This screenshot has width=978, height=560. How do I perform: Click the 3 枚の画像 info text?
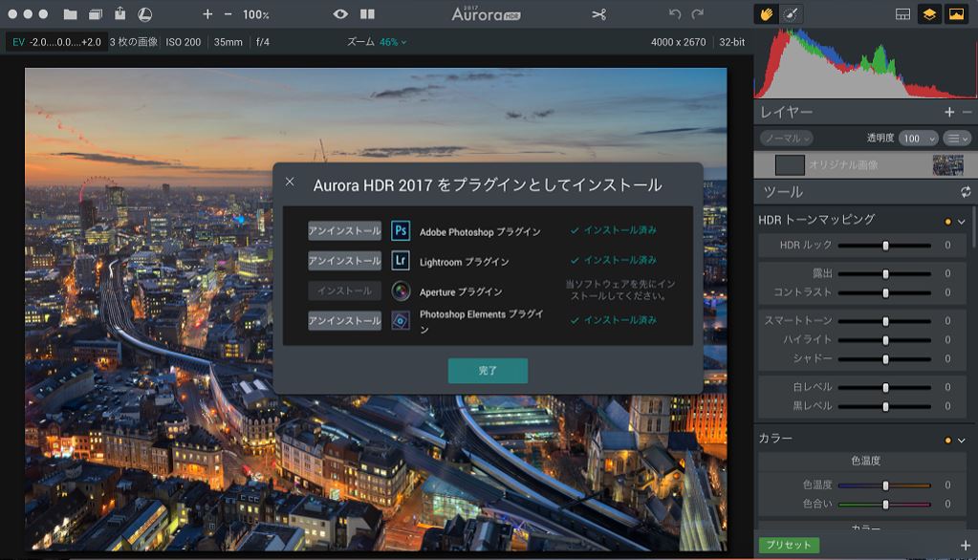tap(134, 42)
